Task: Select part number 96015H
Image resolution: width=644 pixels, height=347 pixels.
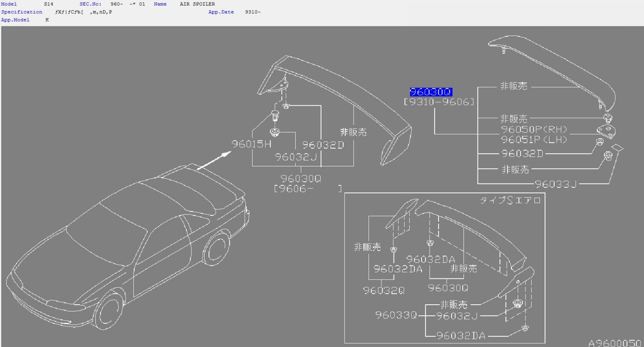Action: click(251, 144)
